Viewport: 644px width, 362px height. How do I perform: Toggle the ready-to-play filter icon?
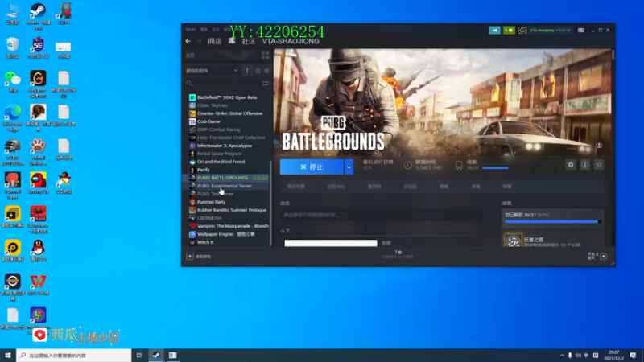pyautogui.click(x=266, y=71)
